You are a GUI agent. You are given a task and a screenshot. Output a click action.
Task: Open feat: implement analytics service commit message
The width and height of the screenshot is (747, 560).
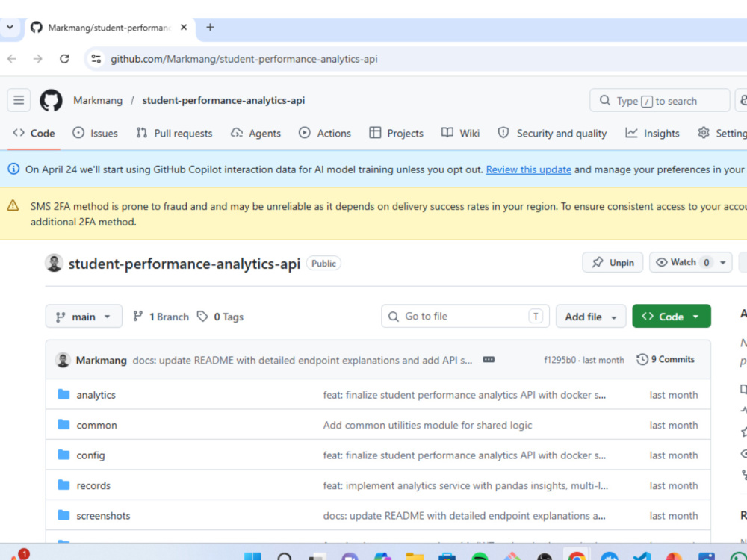[465, 486]
